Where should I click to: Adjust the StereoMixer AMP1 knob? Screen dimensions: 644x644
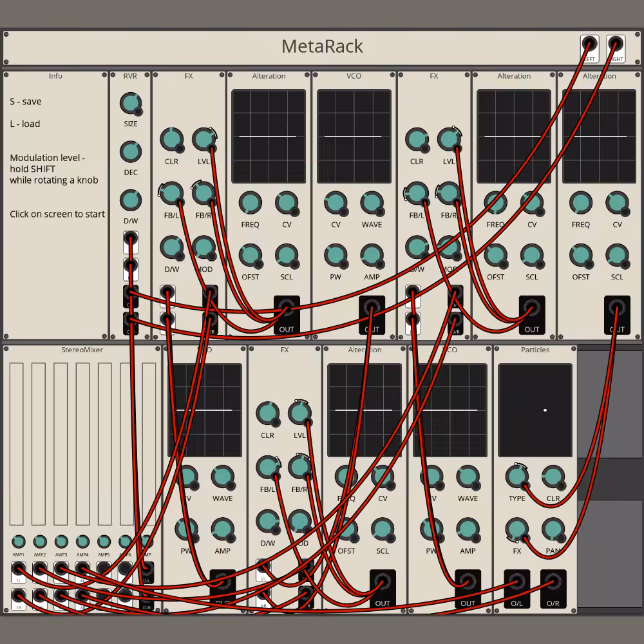(x=19, y=542)
